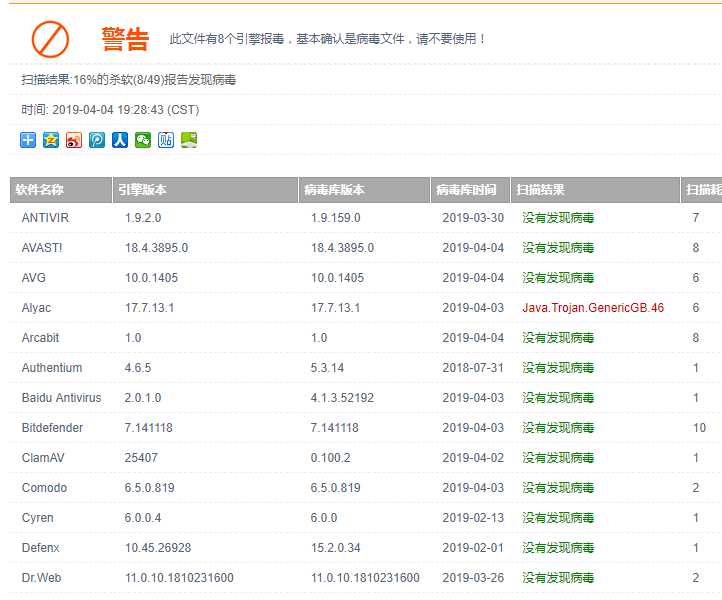Click Cyren engine version 6.0.0.4
This screenshot has width=722, height=600.
tap(143, 518)
